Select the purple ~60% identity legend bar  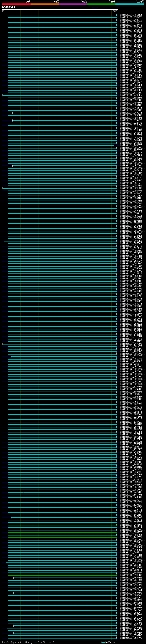(73, 4)
